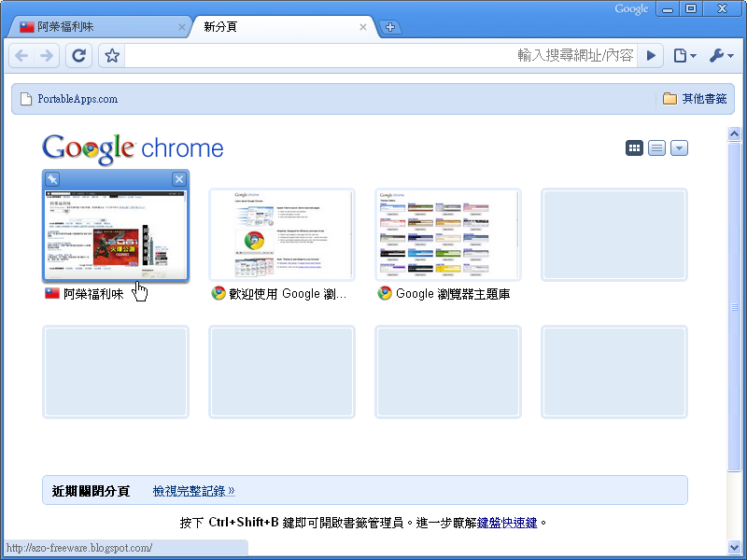Switch to the 阿榮福利味 tab
This screenshot has height=560, width=747.
[98, 27]
